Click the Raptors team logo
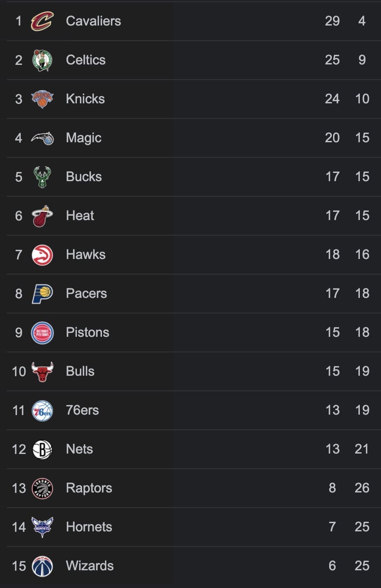381x588 pixels. tap(42, 488)
